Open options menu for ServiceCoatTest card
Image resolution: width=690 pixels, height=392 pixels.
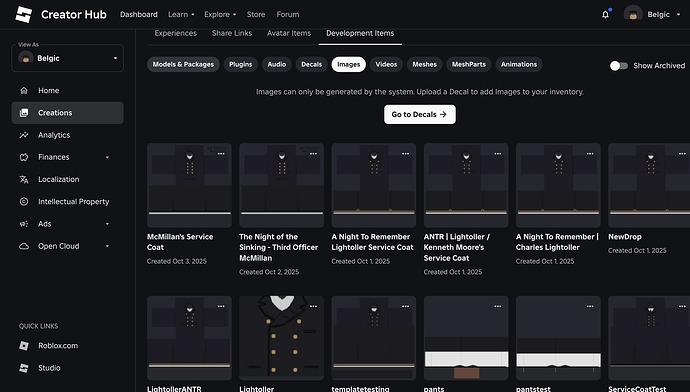[682, 306]
